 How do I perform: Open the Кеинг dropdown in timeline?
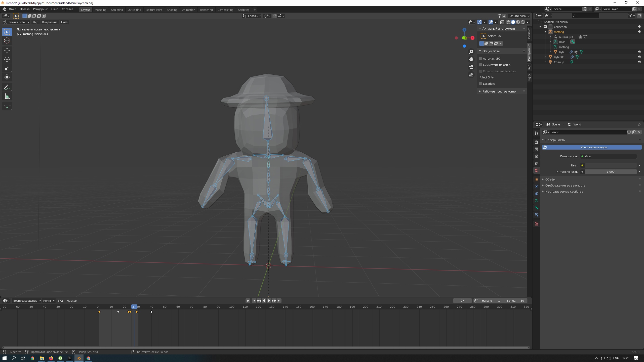click(x=49, y=301)
